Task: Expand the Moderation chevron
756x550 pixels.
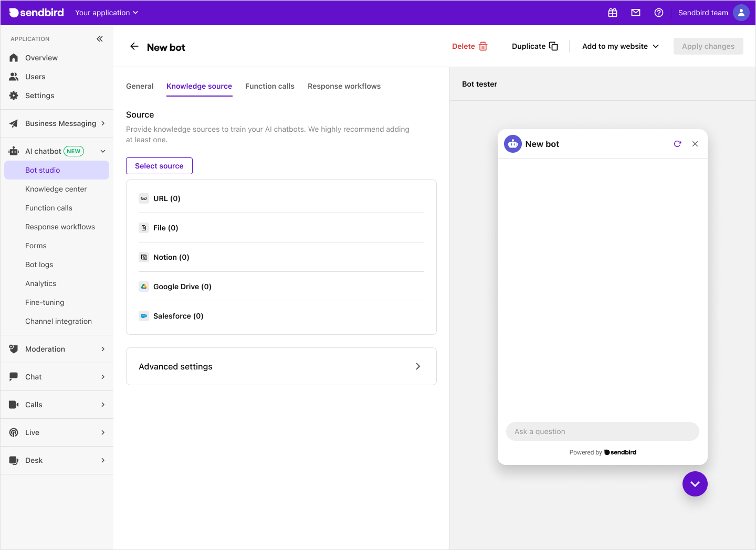Action: tap(103, 349)
